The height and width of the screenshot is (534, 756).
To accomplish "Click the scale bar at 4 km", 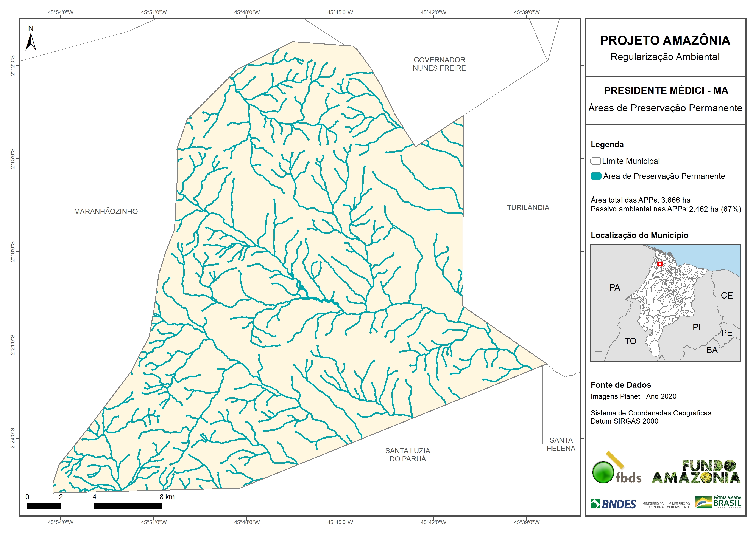I will [x=95, y=506].
